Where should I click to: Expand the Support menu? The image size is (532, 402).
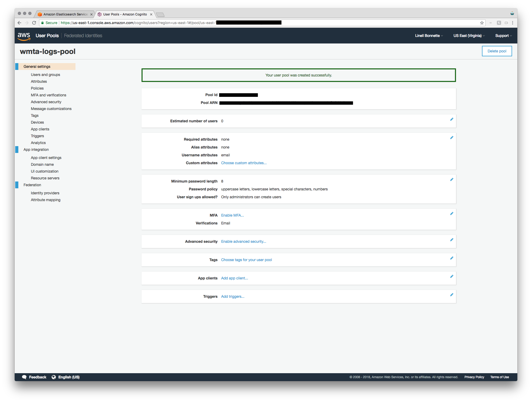(x=503, y=36)
